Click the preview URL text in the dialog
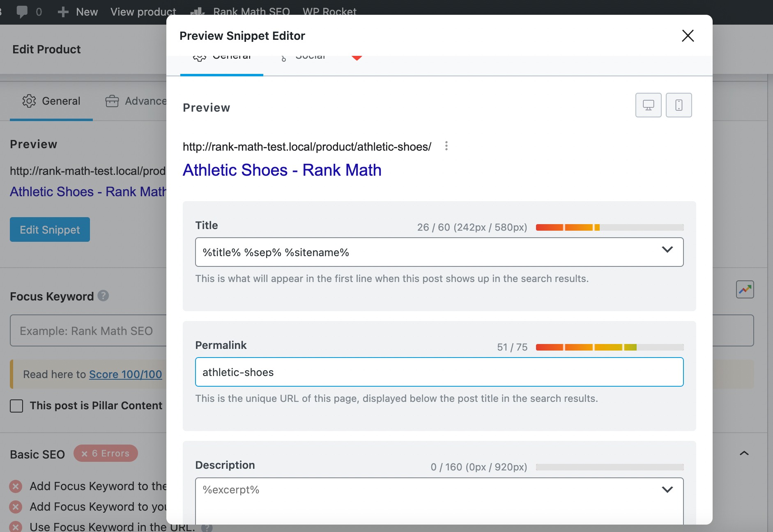The width and height of the screenshot is (773, 532). click(x=307, y=147)
